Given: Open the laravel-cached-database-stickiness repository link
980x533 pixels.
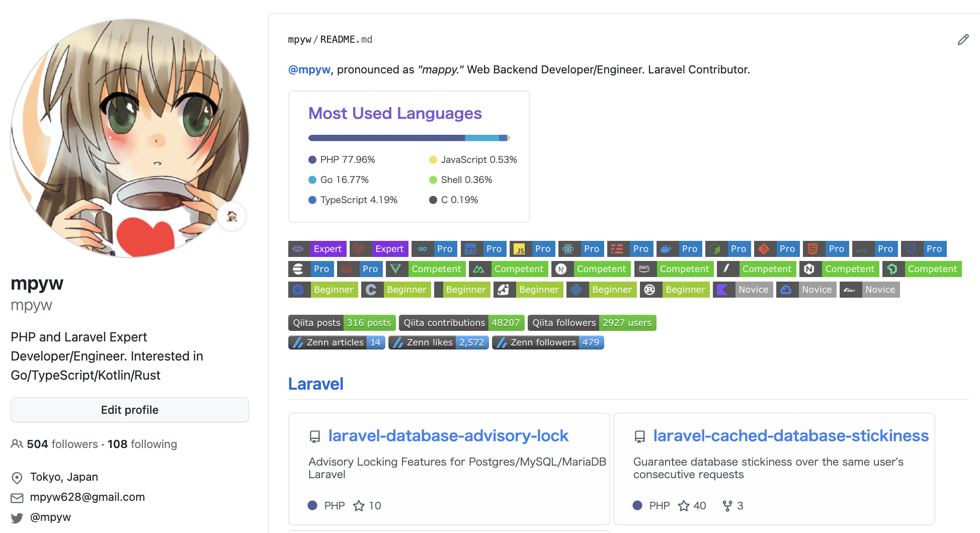Looking at the screenshot, I should pyautogui.click(x=791, y=435).
